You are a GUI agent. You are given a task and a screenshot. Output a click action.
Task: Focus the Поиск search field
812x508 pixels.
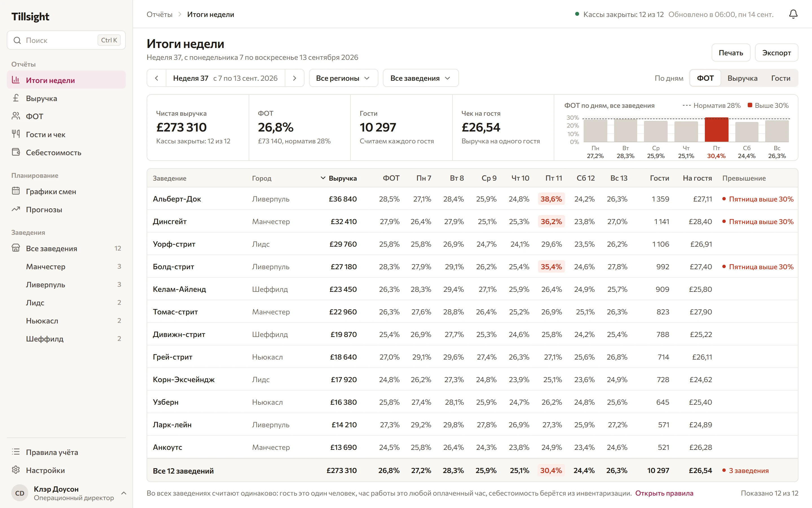click(x=66, y=40)
